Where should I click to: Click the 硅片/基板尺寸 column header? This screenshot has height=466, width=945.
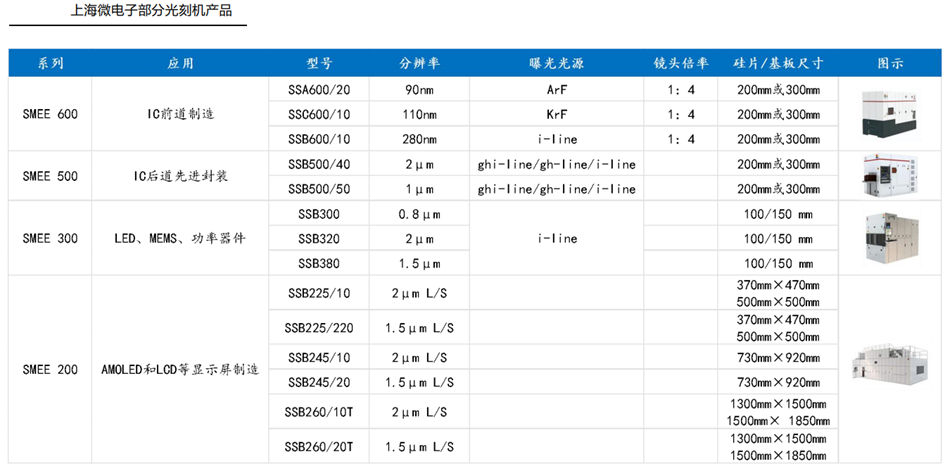point(778,64)
